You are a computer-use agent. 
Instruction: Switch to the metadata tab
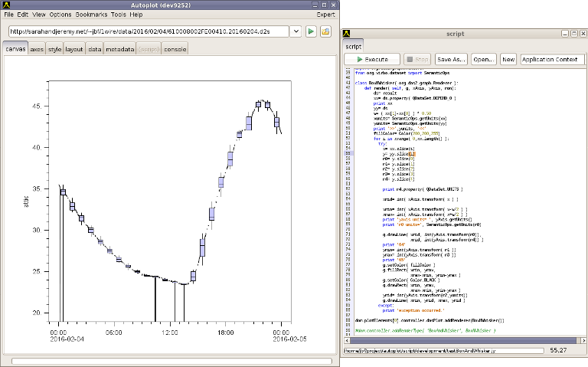(x=120, y=49)
